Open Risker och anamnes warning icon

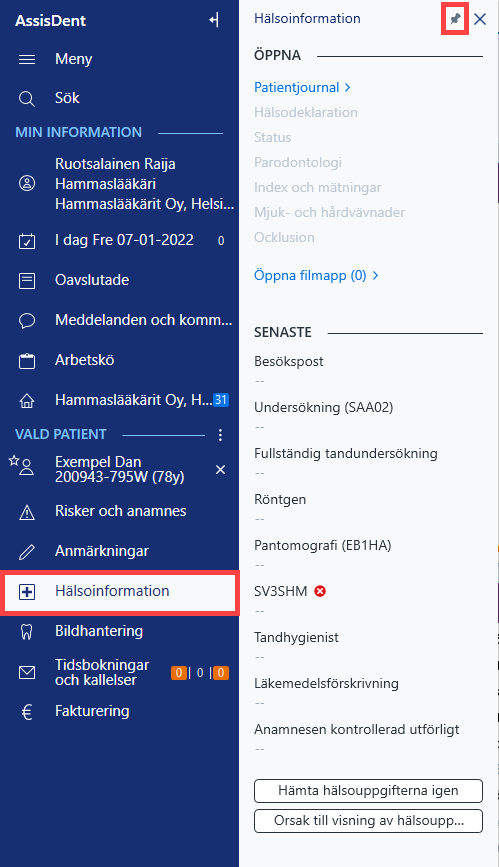27,512
